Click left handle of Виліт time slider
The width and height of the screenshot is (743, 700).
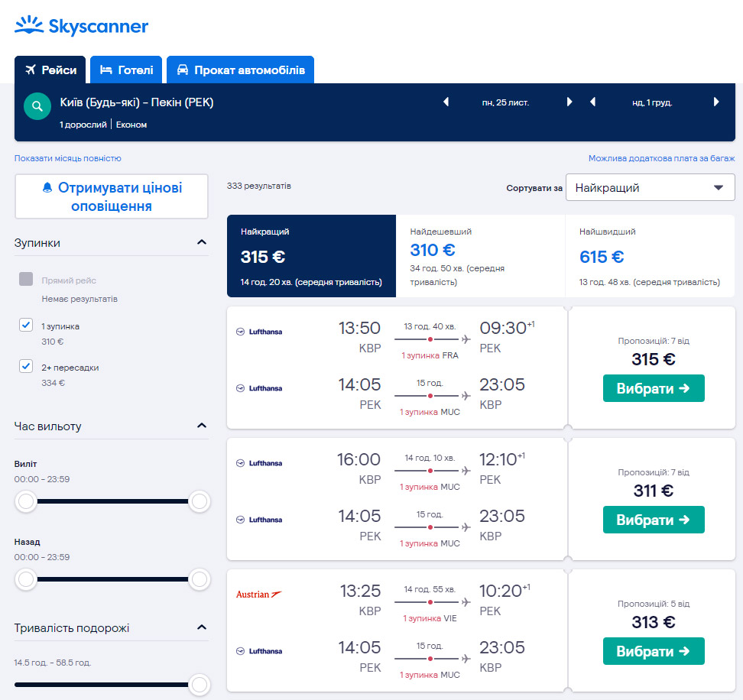coord(26,501)
